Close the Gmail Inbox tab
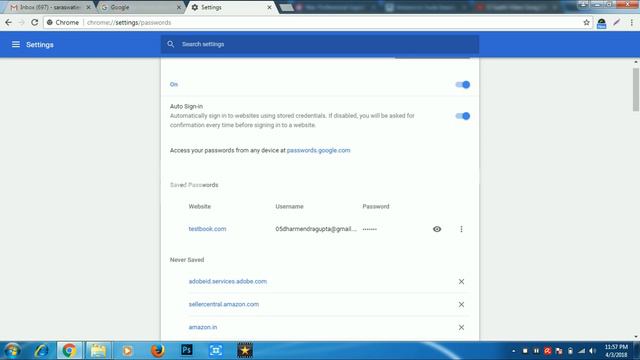 [x=89, y=7]
